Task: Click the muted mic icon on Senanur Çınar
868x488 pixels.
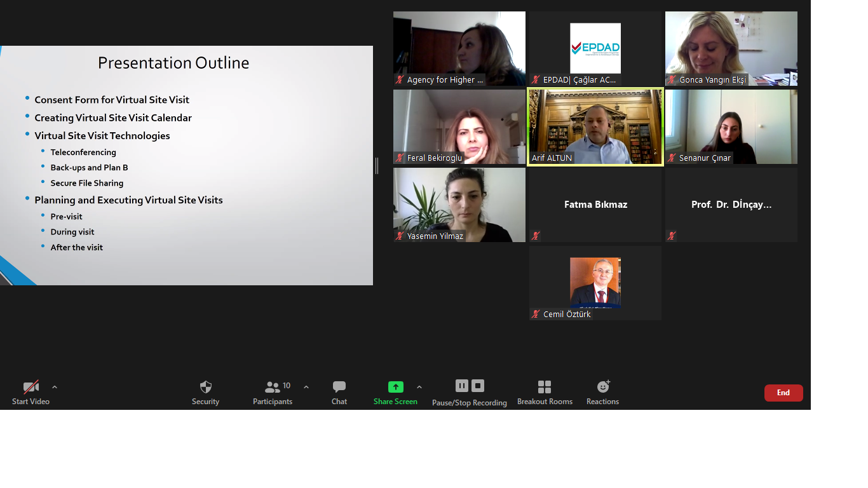Action: pos(672,158)
